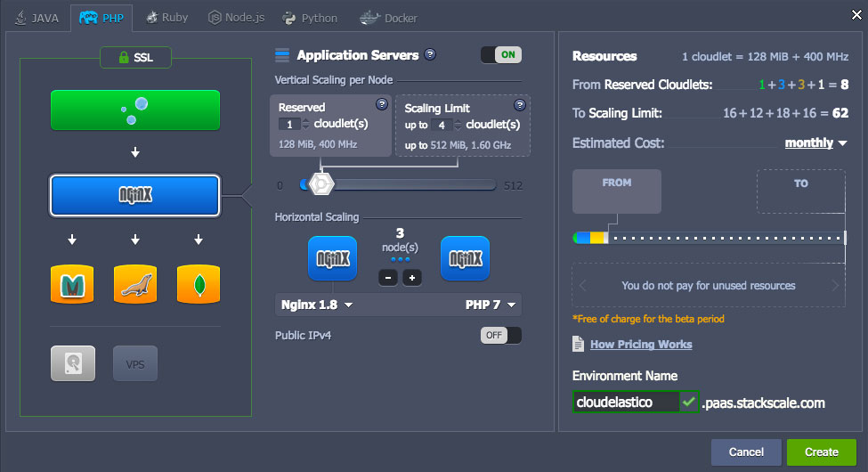Image resolution: width=868 pixels, height=472 pixels.
Task: Decrease node count with minus button
Action: 388,278
